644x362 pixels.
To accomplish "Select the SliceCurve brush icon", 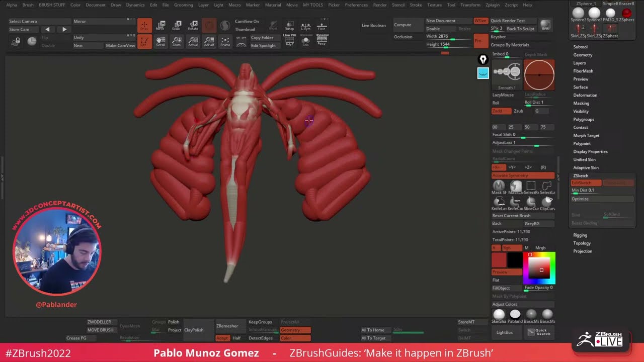I will pyautogui.click(x=531, y=201).
